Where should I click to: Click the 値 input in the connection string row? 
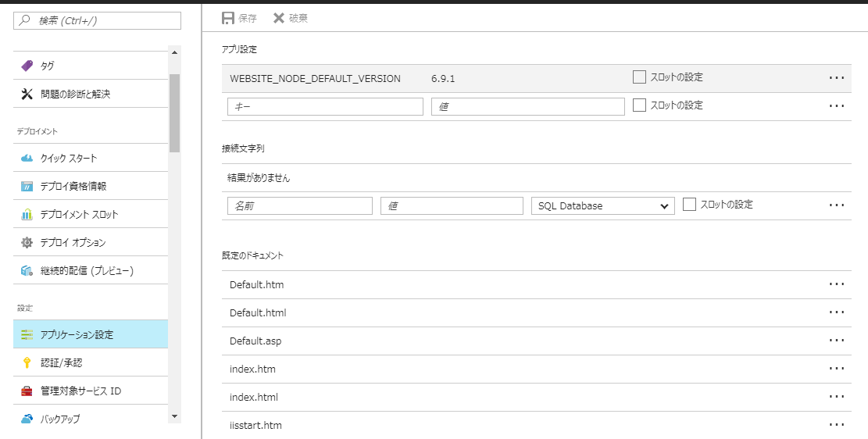tap(452, 206)
